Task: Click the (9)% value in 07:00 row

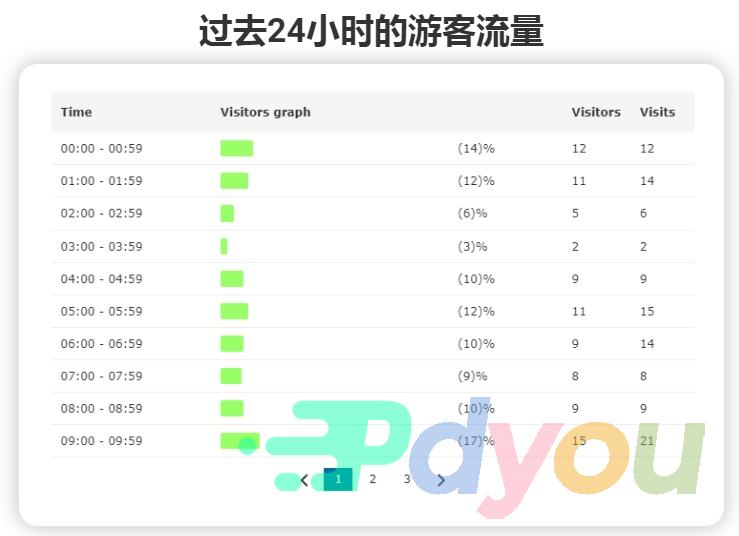Action: coord(472,376)
